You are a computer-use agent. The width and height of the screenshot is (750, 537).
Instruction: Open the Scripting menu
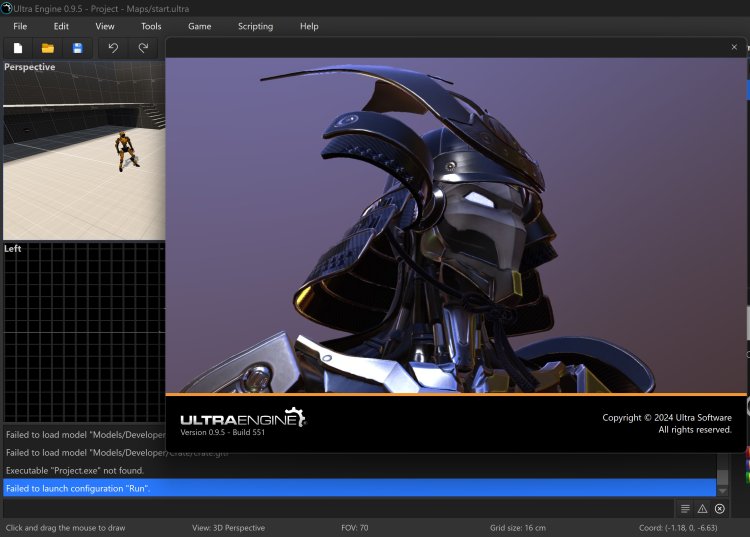(x=255, y=26)
